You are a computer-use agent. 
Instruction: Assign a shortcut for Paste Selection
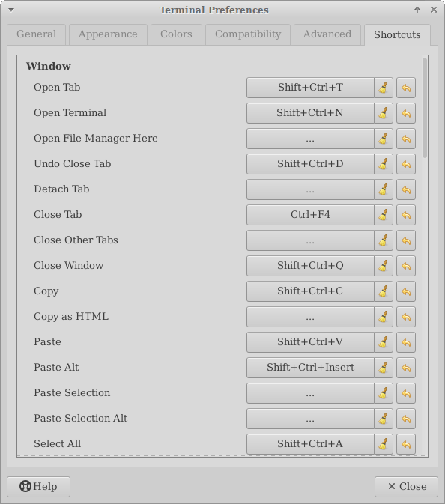point(310,393)
